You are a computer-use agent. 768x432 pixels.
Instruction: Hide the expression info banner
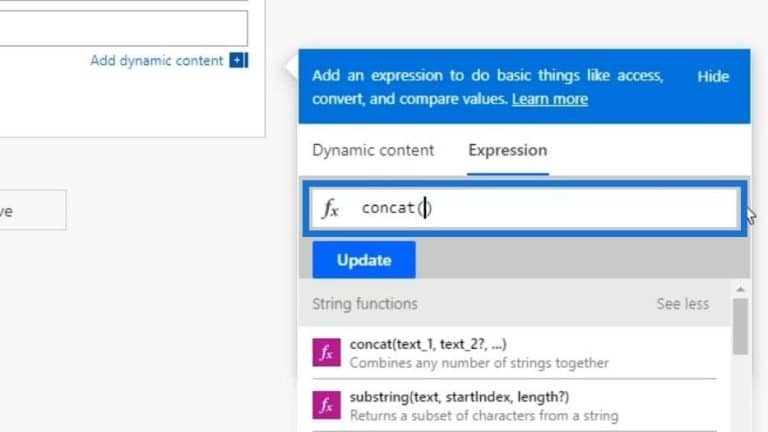point(713,76)
